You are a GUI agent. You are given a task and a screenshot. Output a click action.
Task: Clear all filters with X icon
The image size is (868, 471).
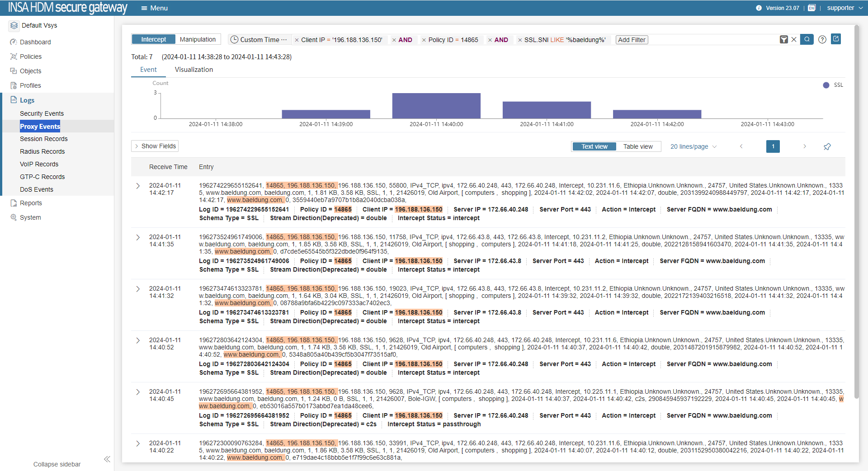pyautogui.click(x=794, y=40)
